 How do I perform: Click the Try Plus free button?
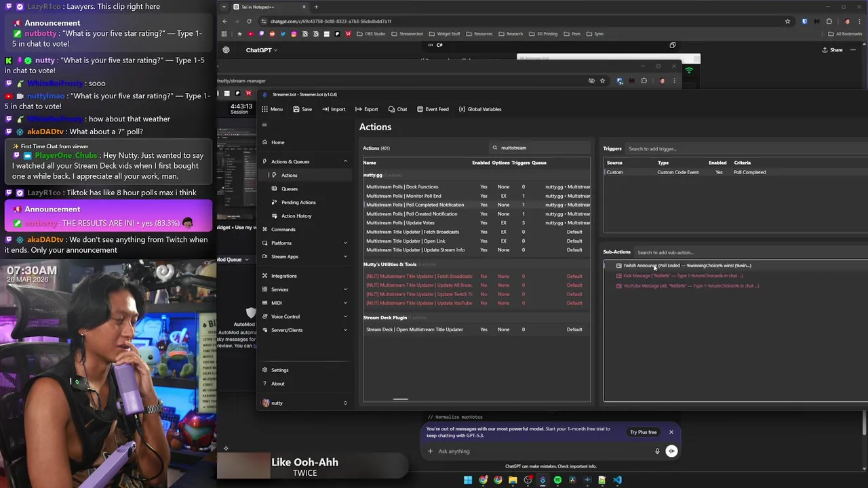coord(643,432)
